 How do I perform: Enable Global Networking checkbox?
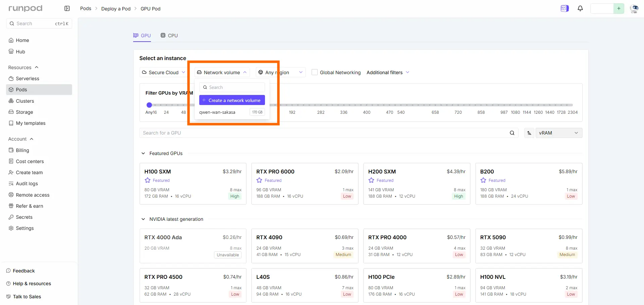pyautogui.click(x=314, y=72)
